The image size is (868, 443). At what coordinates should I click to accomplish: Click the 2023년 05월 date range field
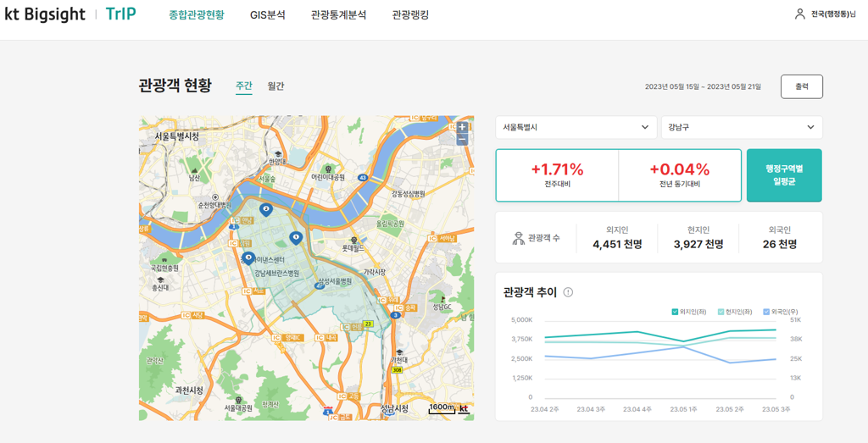(703, 86)
